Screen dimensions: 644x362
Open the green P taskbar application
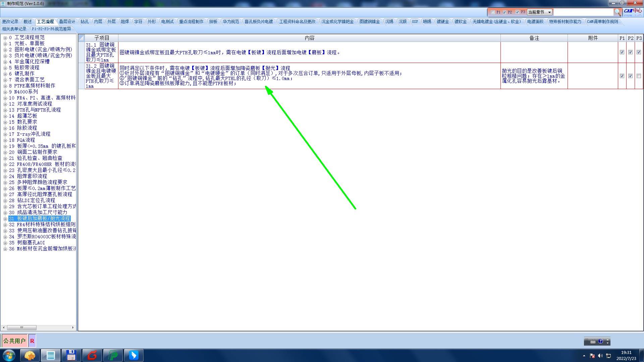coord(113,355)
